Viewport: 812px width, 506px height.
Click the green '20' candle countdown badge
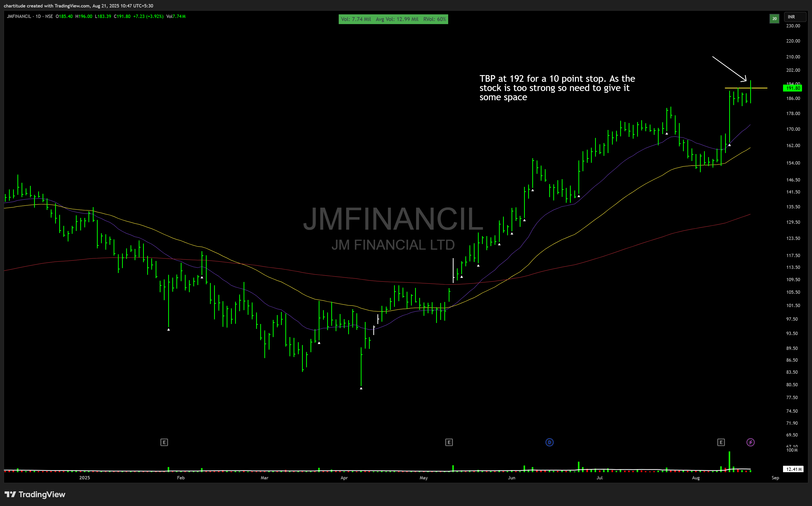coord(774,19)
